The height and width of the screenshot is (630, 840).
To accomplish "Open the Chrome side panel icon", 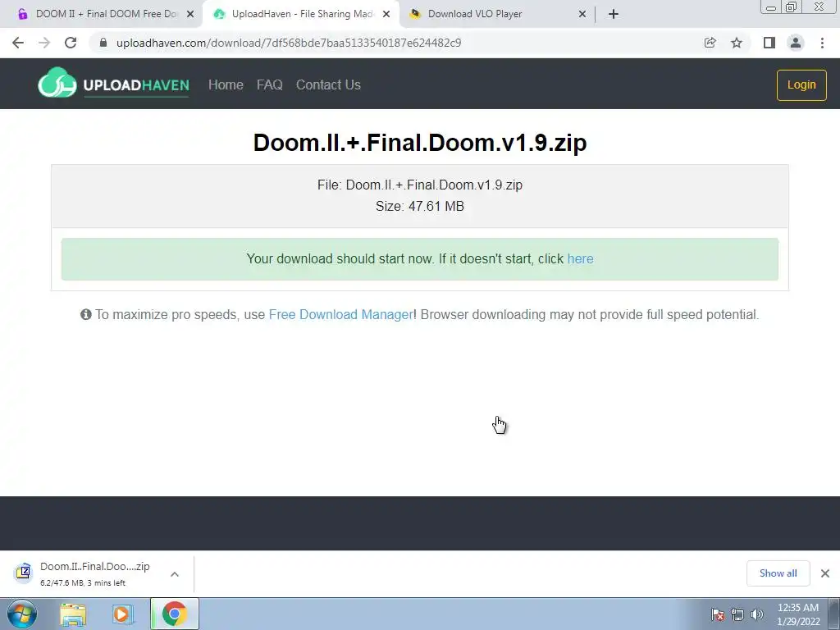I will (769, 43).
